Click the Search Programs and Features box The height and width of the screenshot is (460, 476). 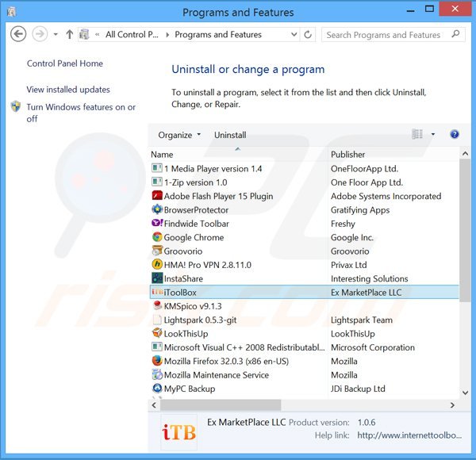(393, 35)
